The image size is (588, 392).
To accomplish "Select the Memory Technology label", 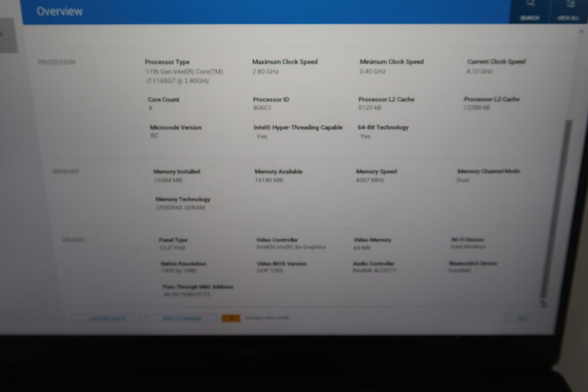I will click(x=182, y=199).
